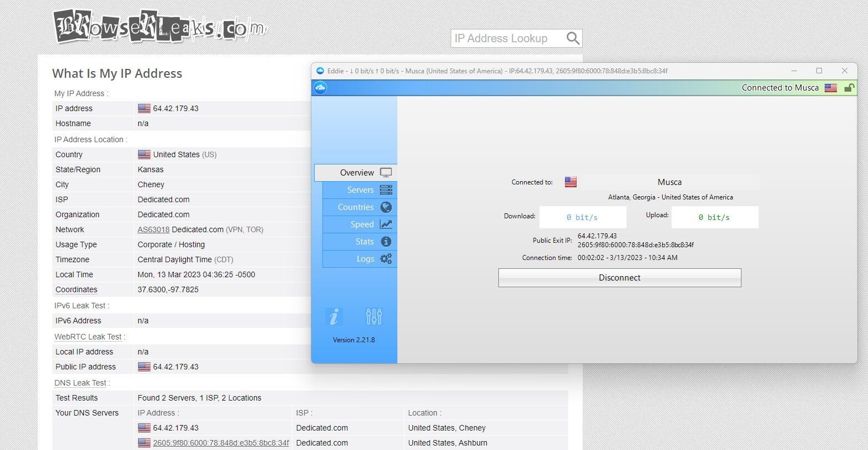Click the Eddie title bar app icon
Screen dimensions: 868x450
coord(320,71)
